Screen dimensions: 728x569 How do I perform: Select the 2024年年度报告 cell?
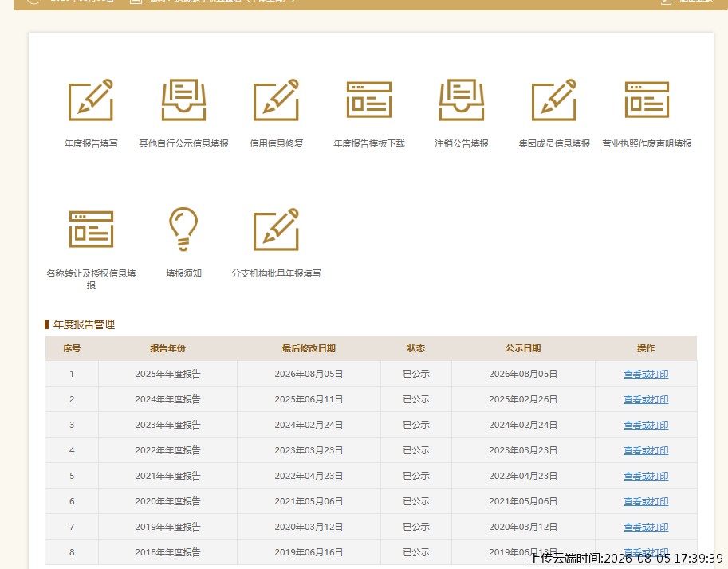(167, 399)
